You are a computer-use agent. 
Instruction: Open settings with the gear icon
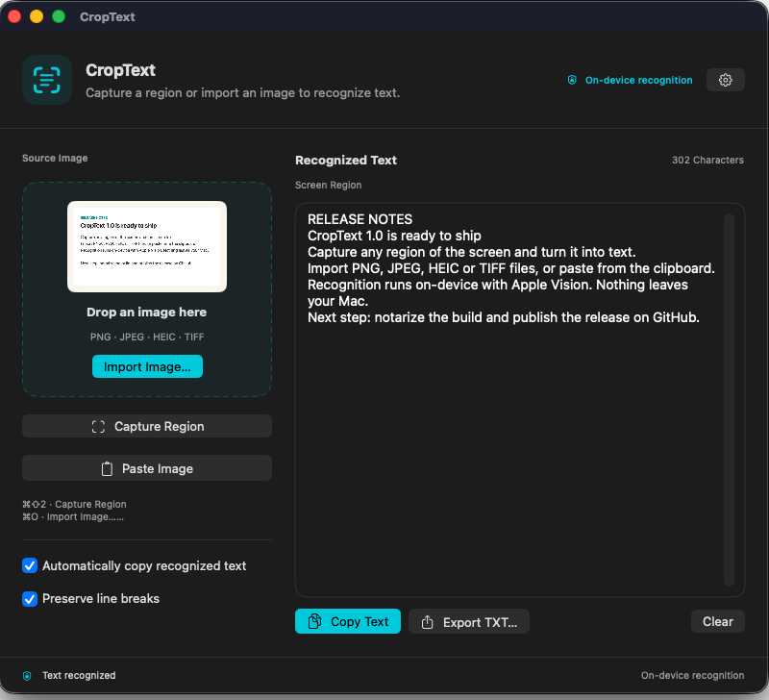[x=726, y=80]
